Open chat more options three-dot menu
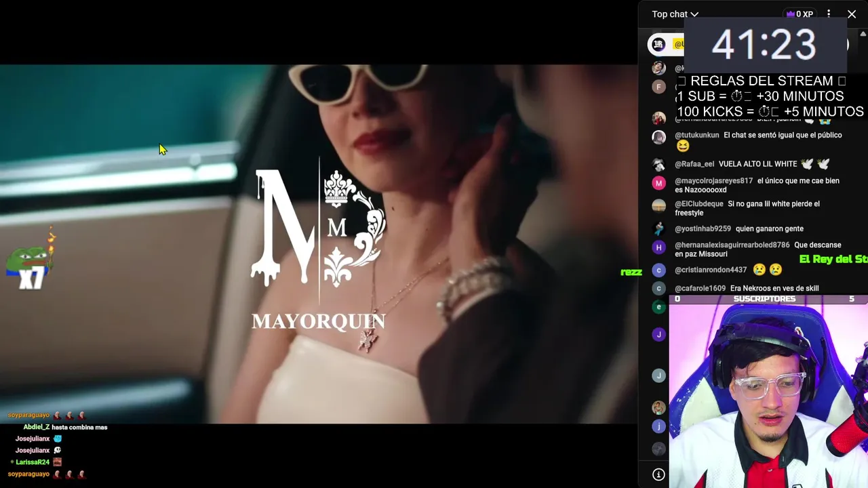The height and width of the screenshot is (488, 868). [829, 14]
